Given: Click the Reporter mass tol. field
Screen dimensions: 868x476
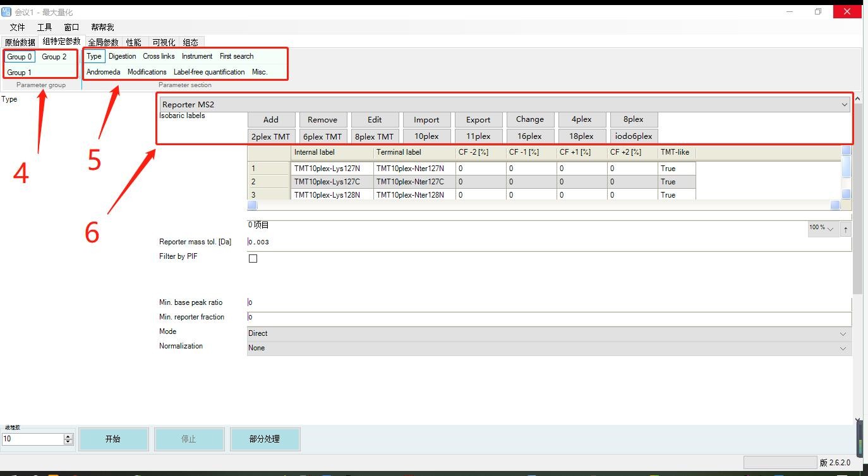Looking at the screenshot, I should [x=549, y=242].
